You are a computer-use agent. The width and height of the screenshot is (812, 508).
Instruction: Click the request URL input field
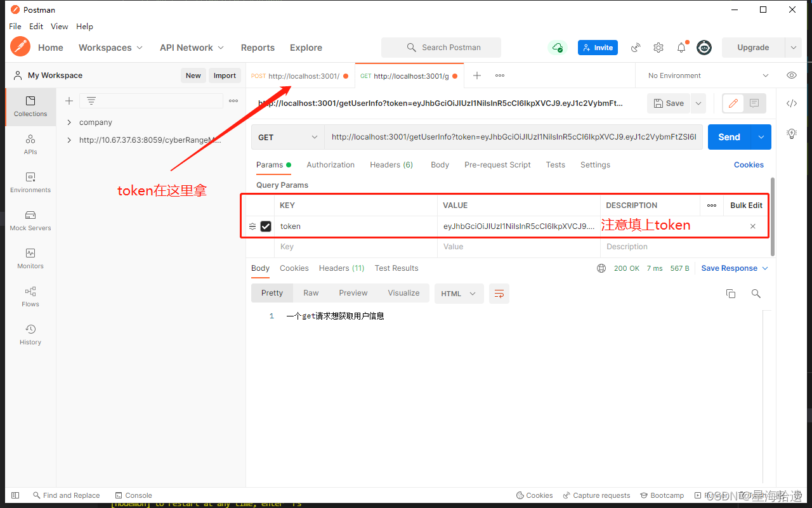(x=513, y=137)
